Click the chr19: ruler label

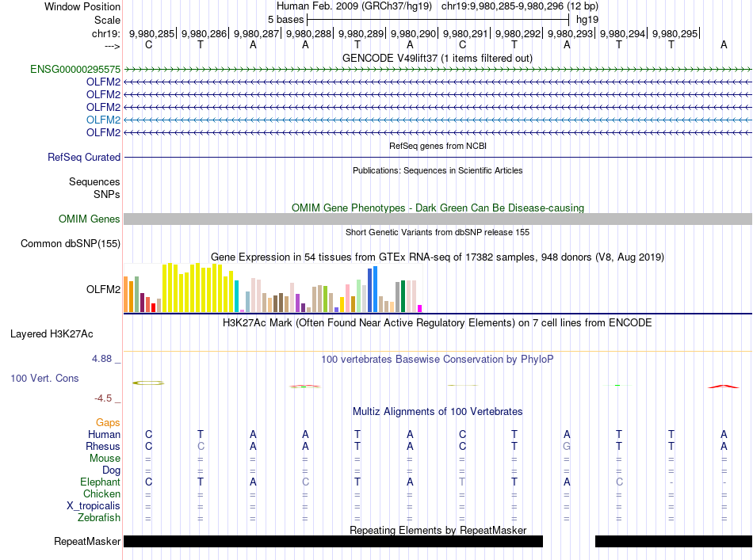coord(106,33)
